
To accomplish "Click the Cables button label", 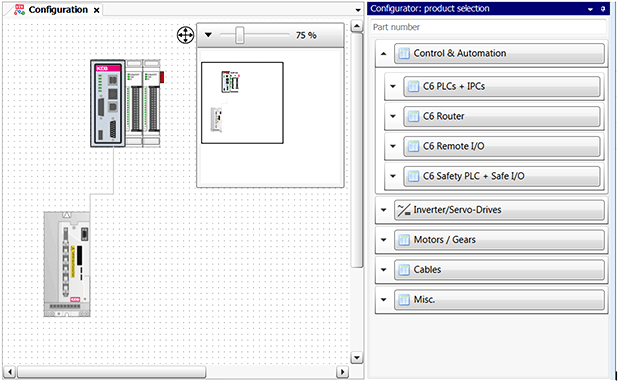I will [x=427, y=270].
